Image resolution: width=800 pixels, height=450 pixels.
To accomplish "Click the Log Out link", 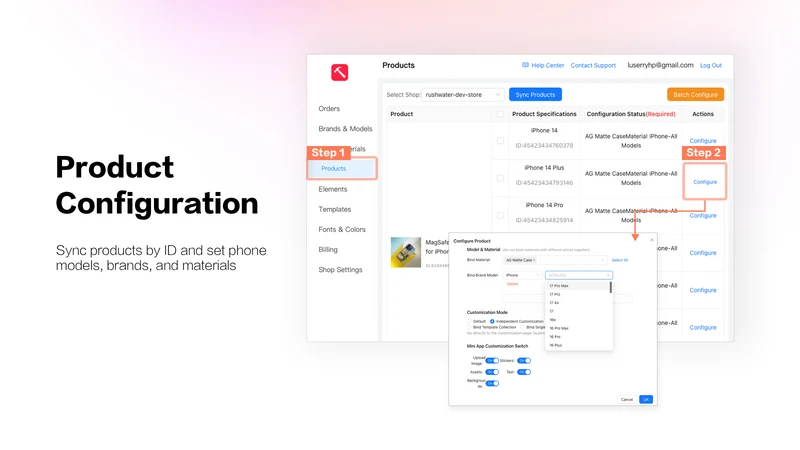I will click(x=711, y=65).
